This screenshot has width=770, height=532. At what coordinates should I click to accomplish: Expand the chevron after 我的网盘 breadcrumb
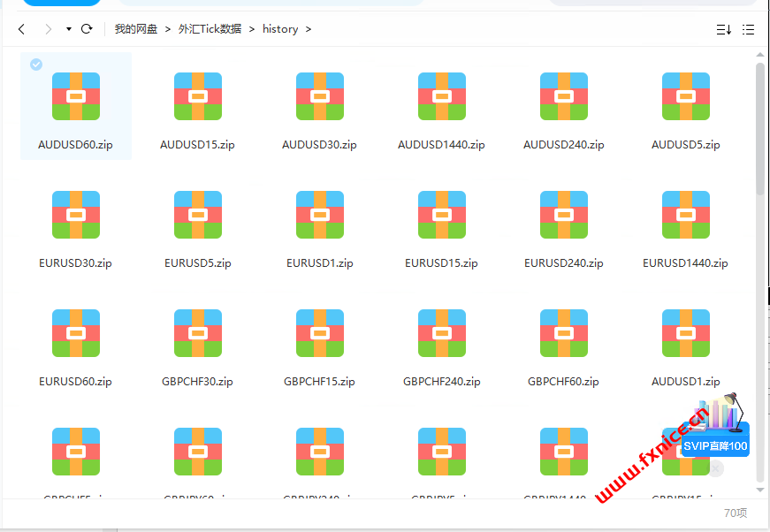pos(168,29)
